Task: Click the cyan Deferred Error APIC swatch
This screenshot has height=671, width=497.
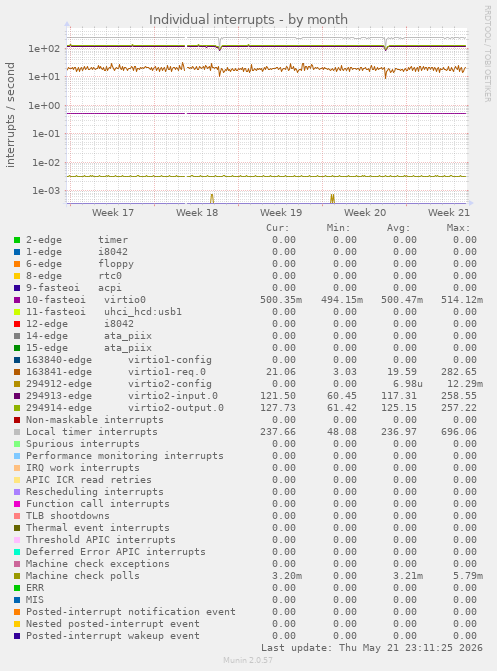Action: coord(17,552)
